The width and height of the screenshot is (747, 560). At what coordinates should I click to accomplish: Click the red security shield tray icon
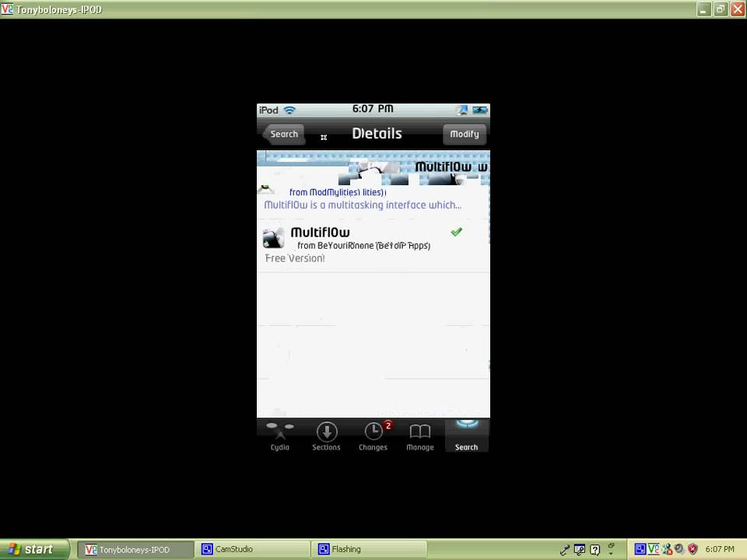point(693,549)
